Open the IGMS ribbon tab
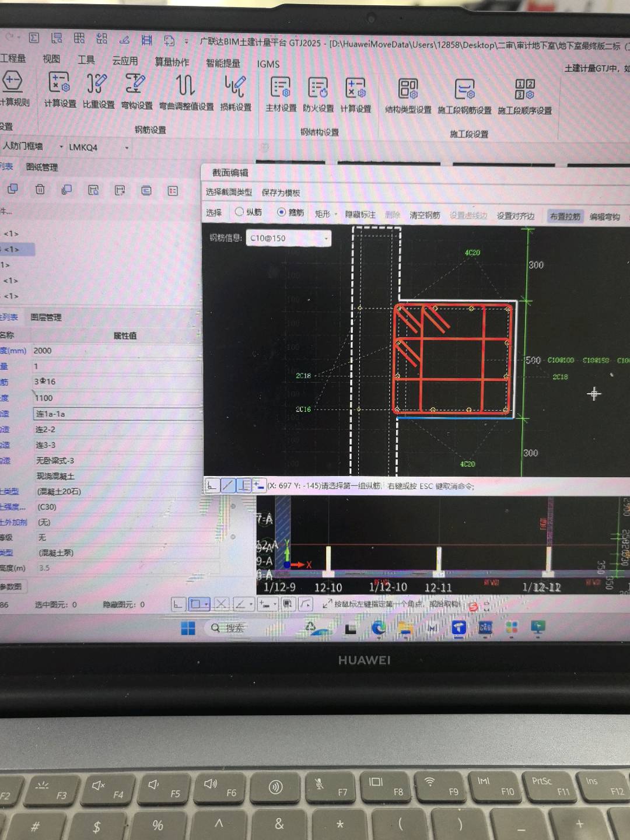Viewport: 630px width, 840px height. pyautogui.click(x=268, y=64)
